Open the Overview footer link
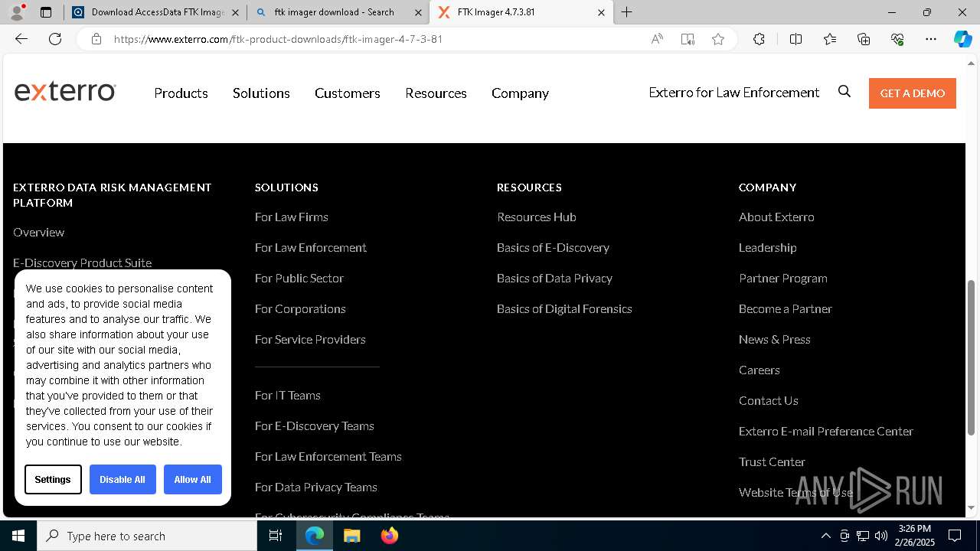Screen dimensions: 980x551 click(x=38, y=232)
